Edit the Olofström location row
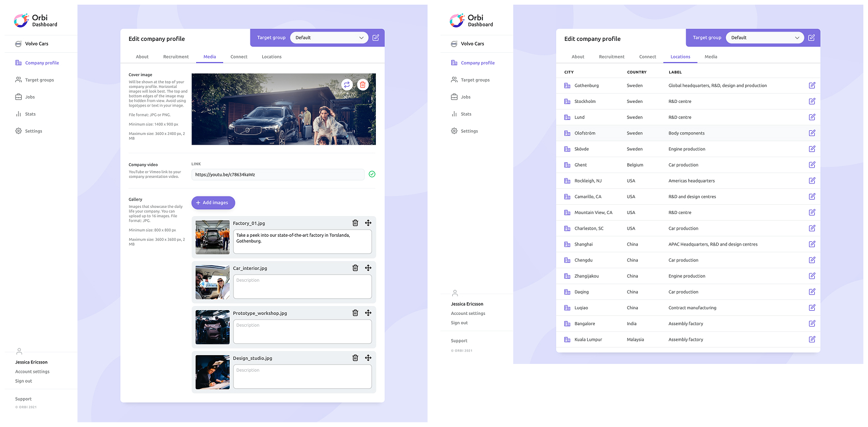The height and width of the screenshot is (427, 868). point(812,133)
